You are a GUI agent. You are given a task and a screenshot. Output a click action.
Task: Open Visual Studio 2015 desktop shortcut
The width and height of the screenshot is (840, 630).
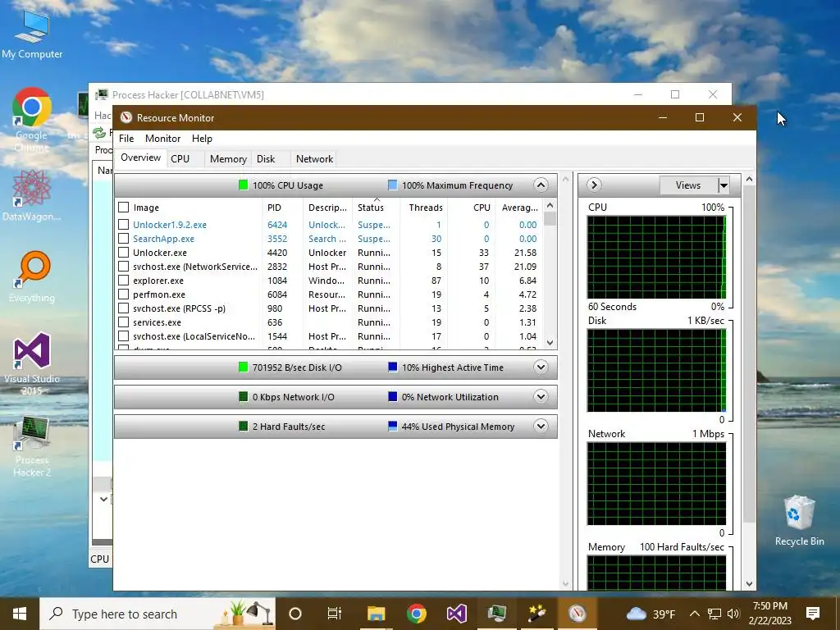32,364
